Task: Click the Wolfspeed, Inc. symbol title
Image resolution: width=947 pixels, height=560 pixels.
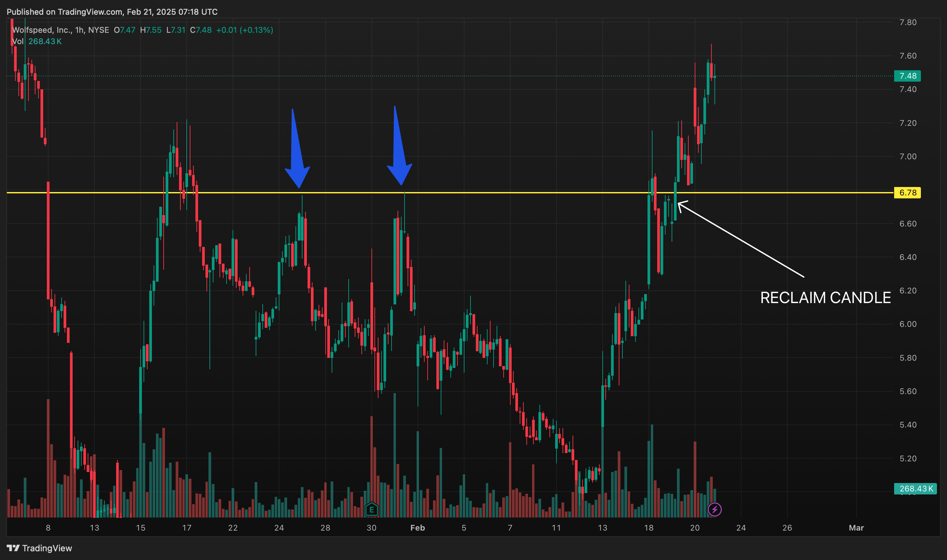Action: click(41, 30)
